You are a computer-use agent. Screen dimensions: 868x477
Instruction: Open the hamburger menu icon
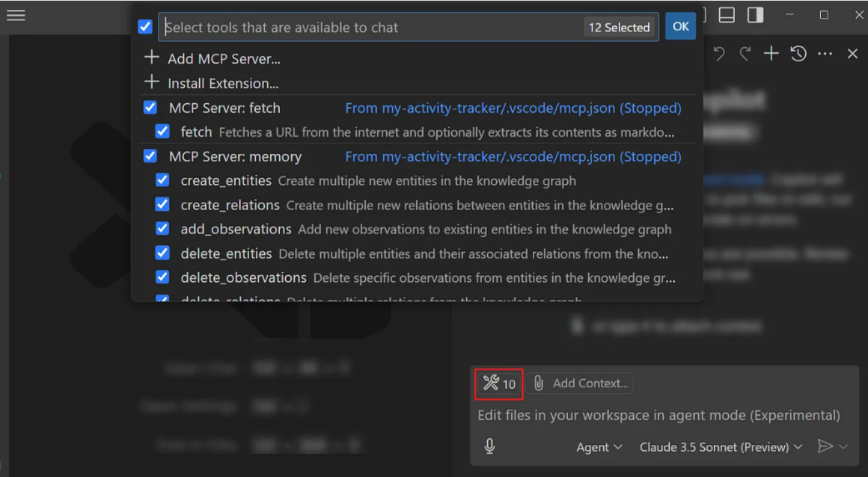pyautogui.click(x=16, y=16)
